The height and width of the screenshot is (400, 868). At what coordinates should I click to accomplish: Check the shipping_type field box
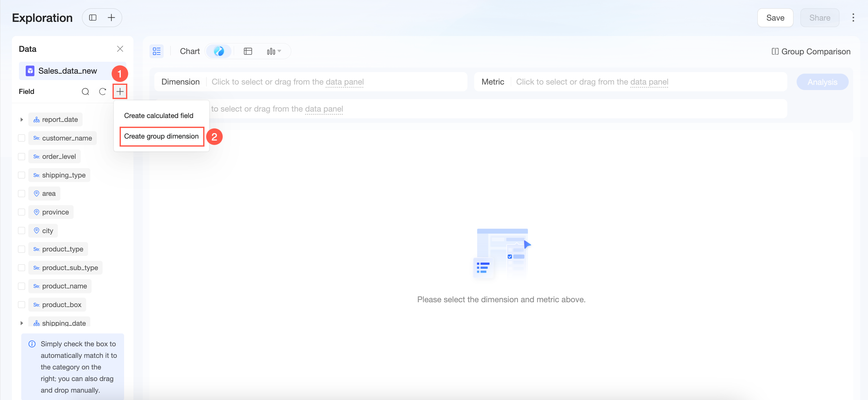click(22, 175)
